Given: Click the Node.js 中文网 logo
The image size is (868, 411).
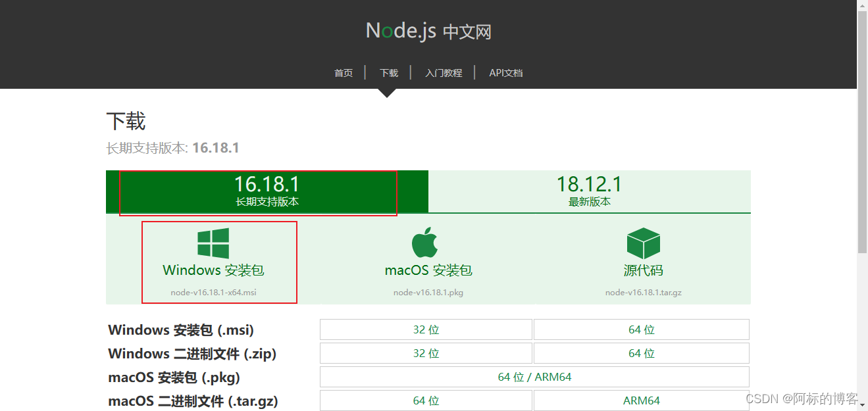Looking at the screenshot, I should tap(428, 30).
